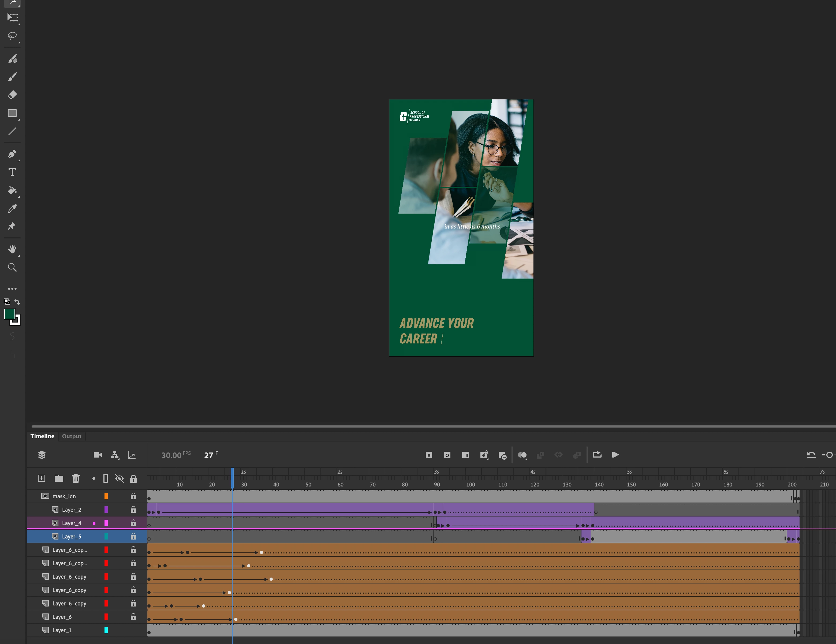Switch to the Timeline tab

point(42,436)
